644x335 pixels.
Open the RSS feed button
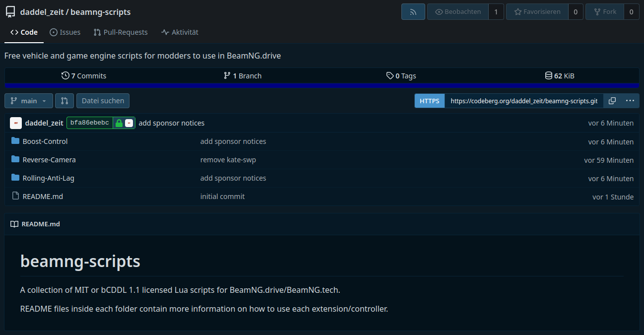click(413, 11)
